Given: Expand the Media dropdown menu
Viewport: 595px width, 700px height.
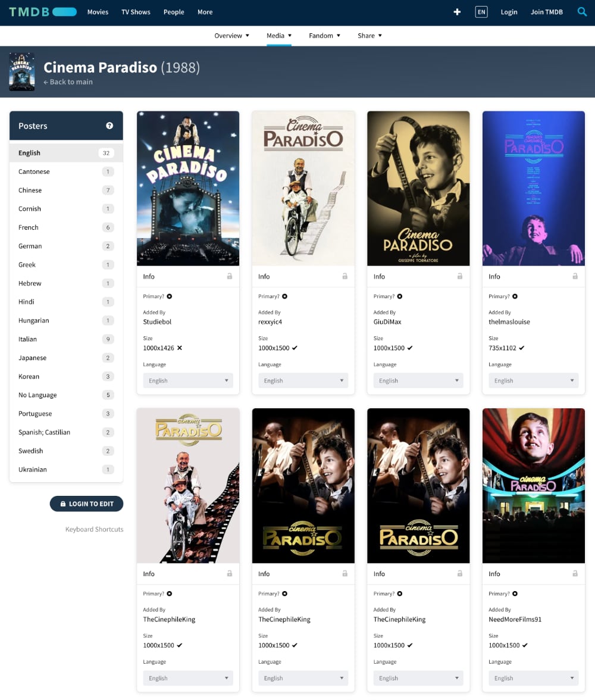Looking at the screenshot, I should pos(279,36).
